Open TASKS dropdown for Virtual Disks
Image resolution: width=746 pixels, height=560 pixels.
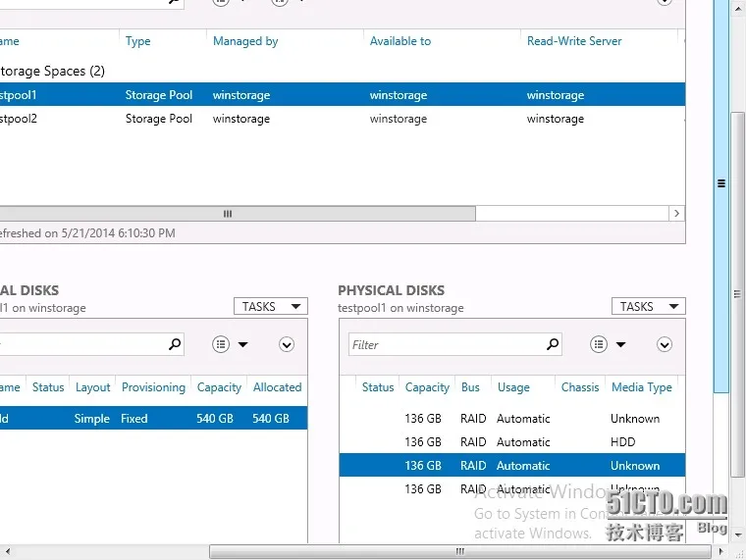(271, 307)
